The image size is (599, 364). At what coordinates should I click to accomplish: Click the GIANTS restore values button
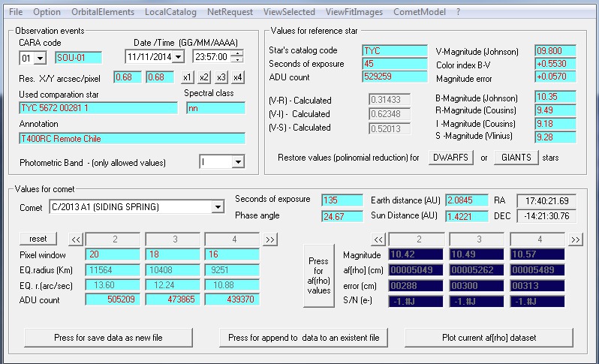pyautogui.click(x=516, y=158)
